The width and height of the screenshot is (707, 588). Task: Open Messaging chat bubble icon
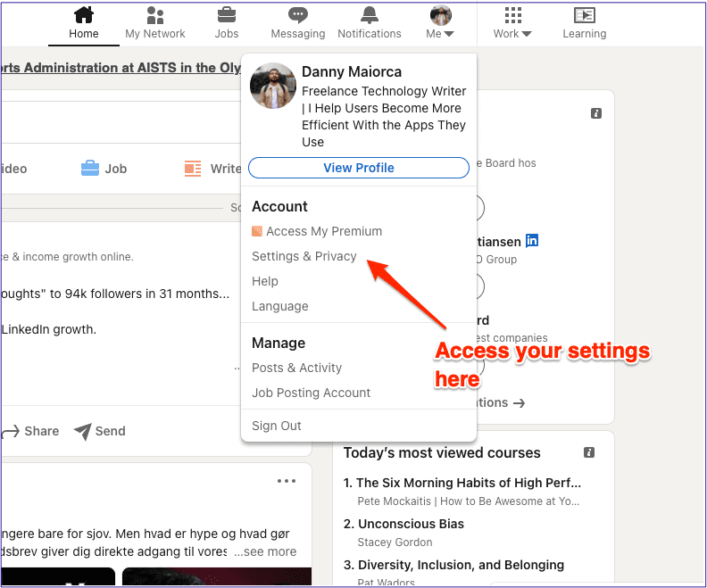[x=298, y=15]
